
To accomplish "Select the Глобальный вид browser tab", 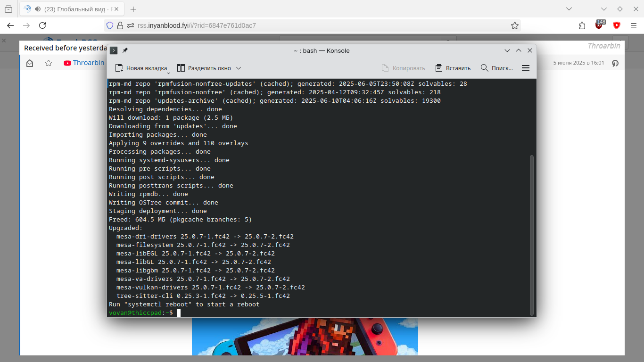I will coord(72,9).
